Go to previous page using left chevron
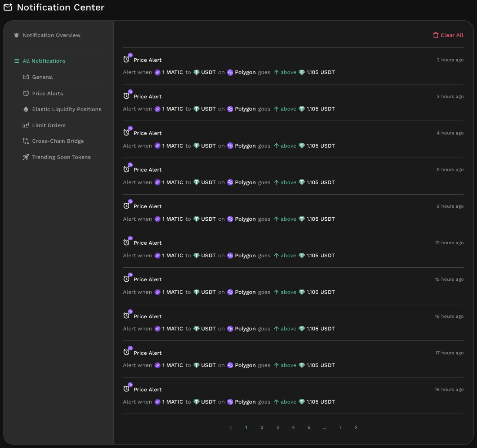This screenshot has height=448, width=477. (x=231, y=428)
